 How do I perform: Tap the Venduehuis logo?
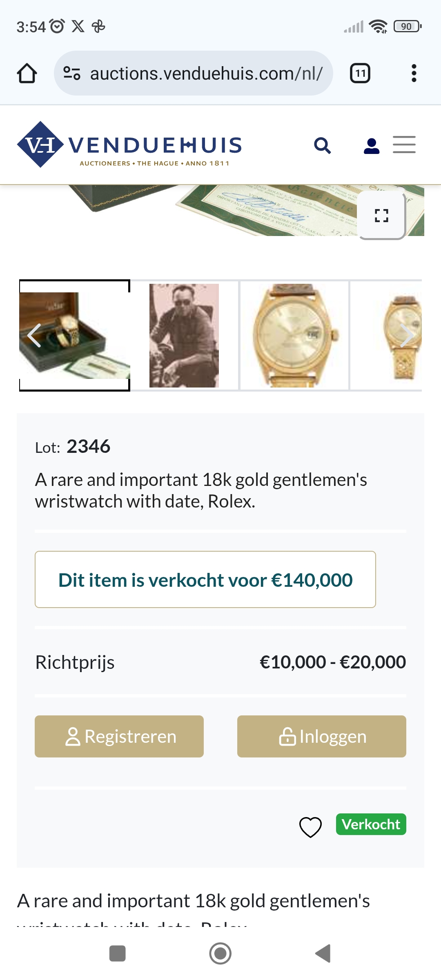pyautogui.click(x=129, y=145)
